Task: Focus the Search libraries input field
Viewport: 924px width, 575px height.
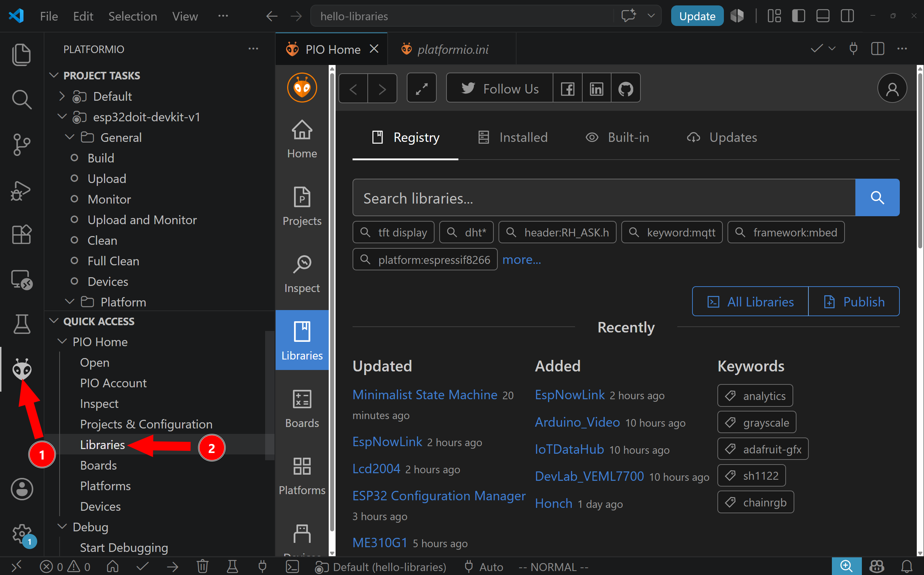Action: coord(604,198)
